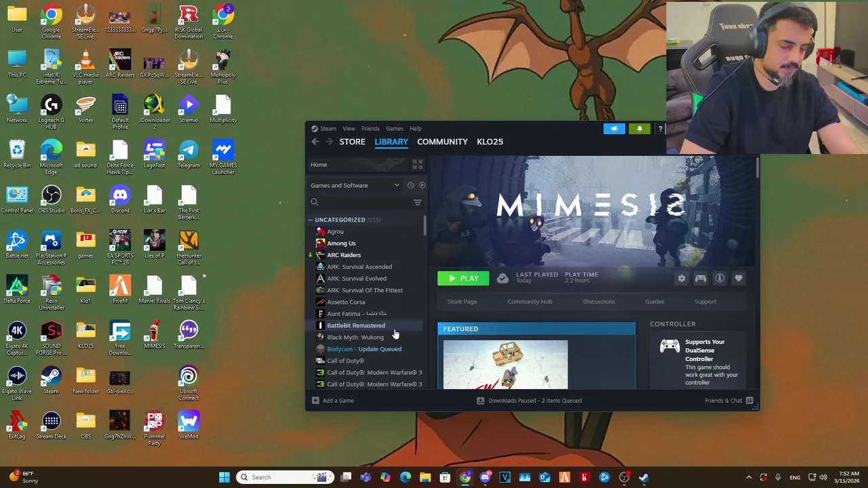Open Friends menu in Steam
The width and height of the screenshot is (868, 488).
point(370,129)
